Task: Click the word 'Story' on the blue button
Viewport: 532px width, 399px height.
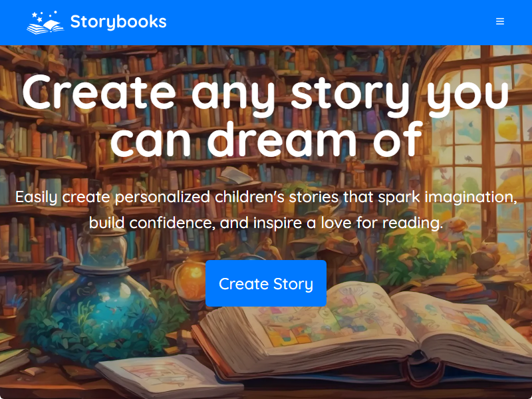Action: pyautogui.click(x=293, y=285)
